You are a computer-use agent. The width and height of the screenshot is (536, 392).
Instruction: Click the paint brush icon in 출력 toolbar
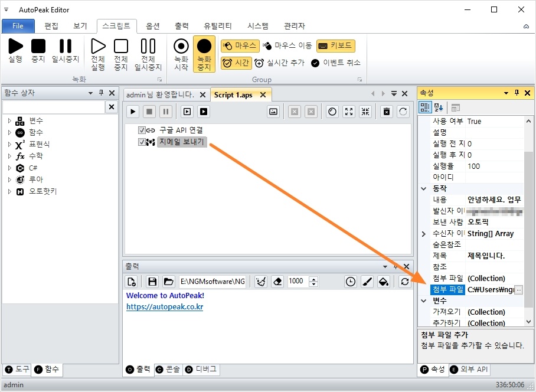click(x=367, y=282)
